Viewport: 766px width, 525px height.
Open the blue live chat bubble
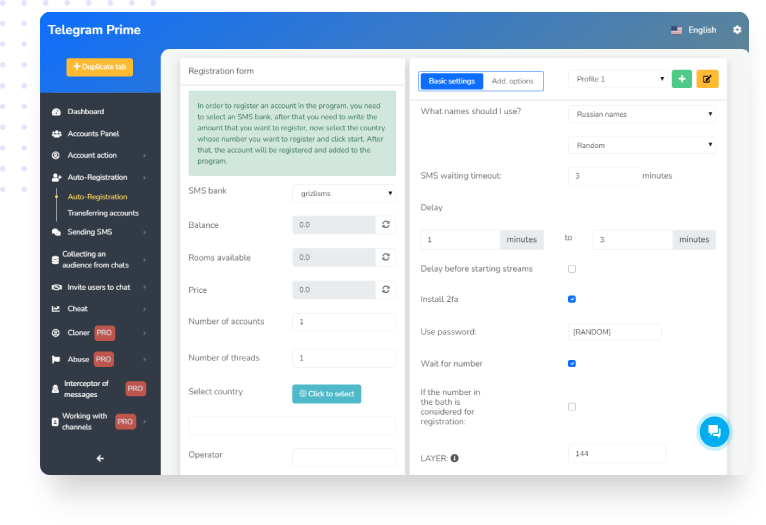click(714, 431)
